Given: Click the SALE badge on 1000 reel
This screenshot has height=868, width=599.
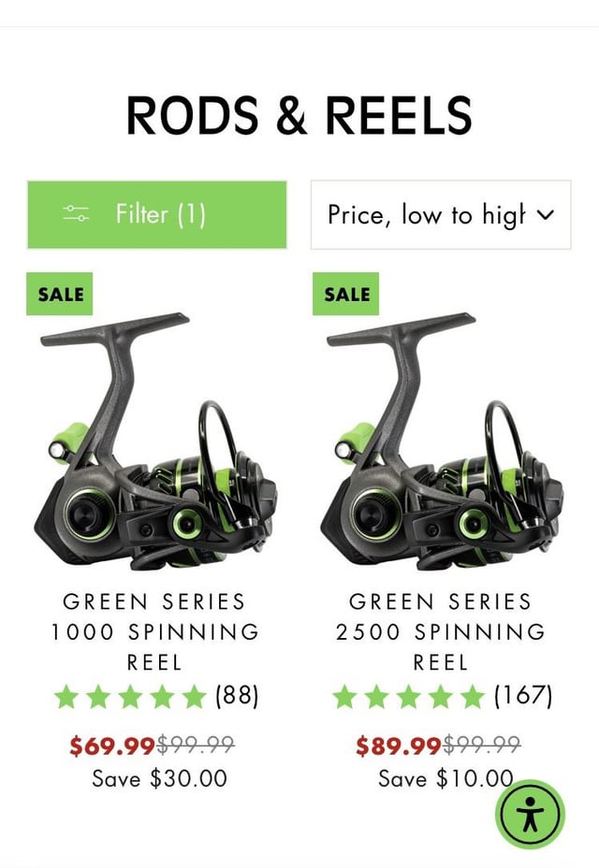Looking at the screenshot, I should tap(59, 294).
